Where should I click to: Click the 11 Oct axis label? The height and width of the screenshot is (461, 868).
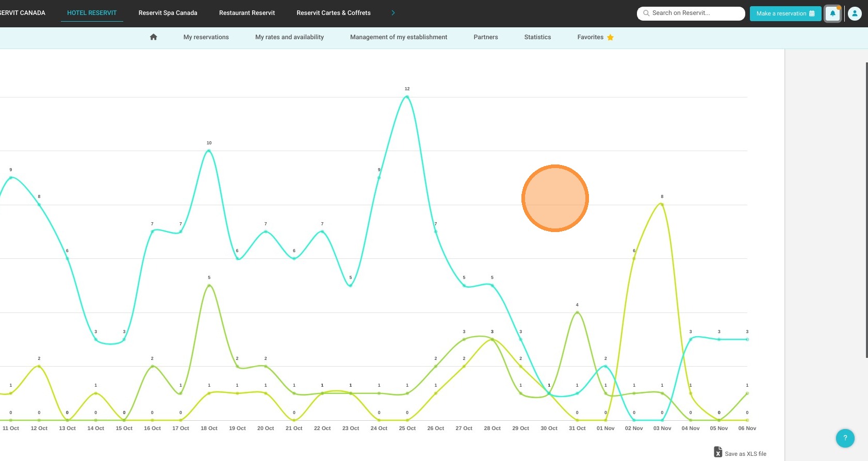[11, 429]
